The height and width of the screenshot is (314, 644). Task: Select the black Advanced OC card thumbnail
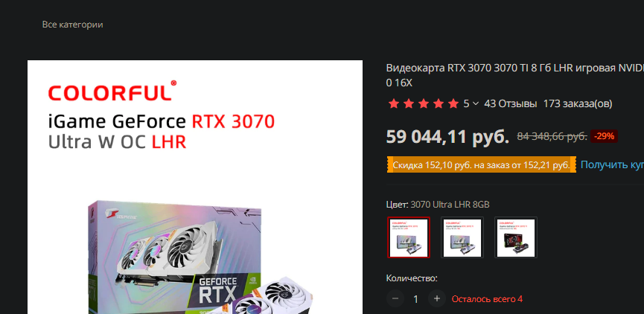(516, 237)
